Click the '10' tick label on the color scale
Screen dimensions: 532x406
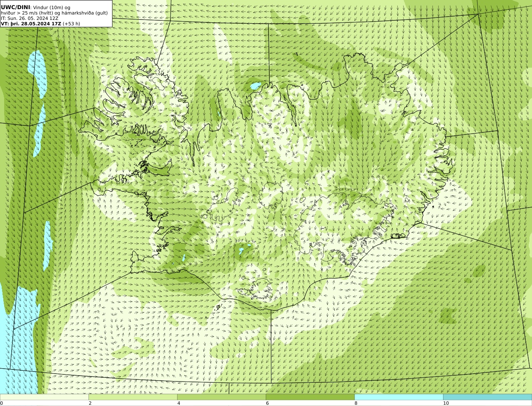tap(446, 403)
